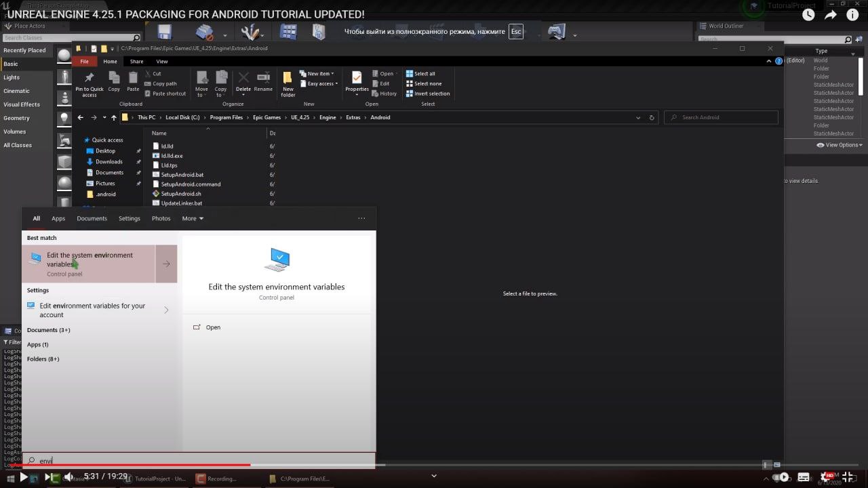Click the TutorialProject taskbar button
Screen dimensions: 868x488
click(154, 479)
